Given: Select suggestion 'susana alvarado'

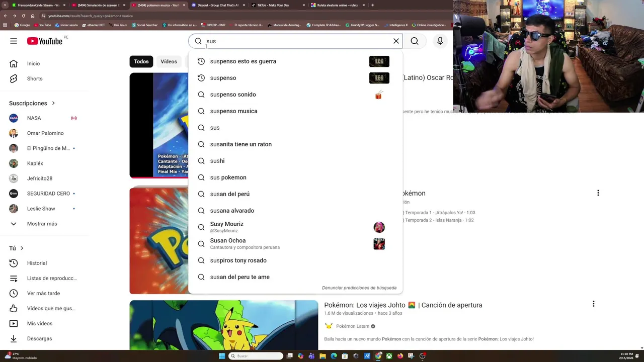Looking at the screenshot, I should pos(295,211).
